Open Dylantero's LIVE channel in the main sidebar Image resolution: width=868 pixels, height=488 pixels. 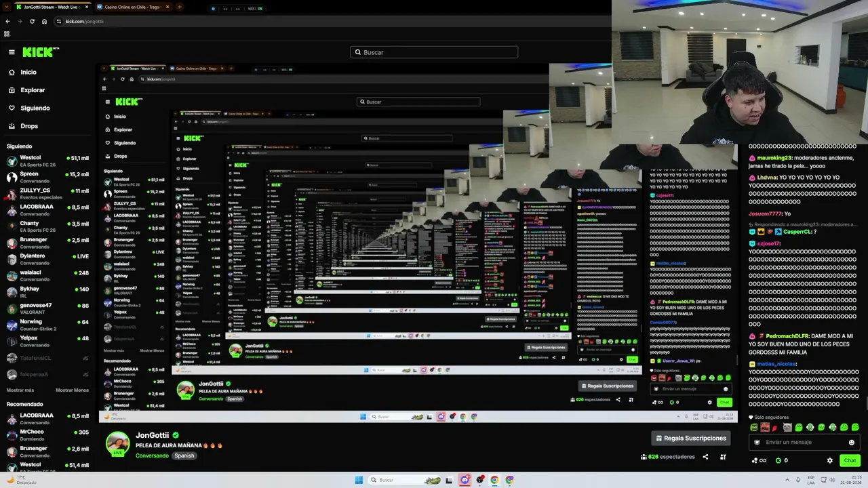[x=49, y=259]
